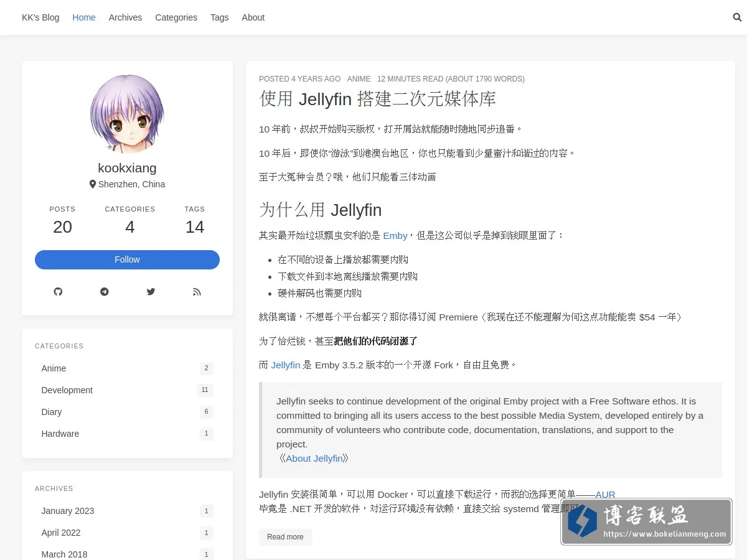Open the post title 使用 Jellyfin 搭建二次元媒体库
The width and height of the screenshot is (747, 560).
377,99
